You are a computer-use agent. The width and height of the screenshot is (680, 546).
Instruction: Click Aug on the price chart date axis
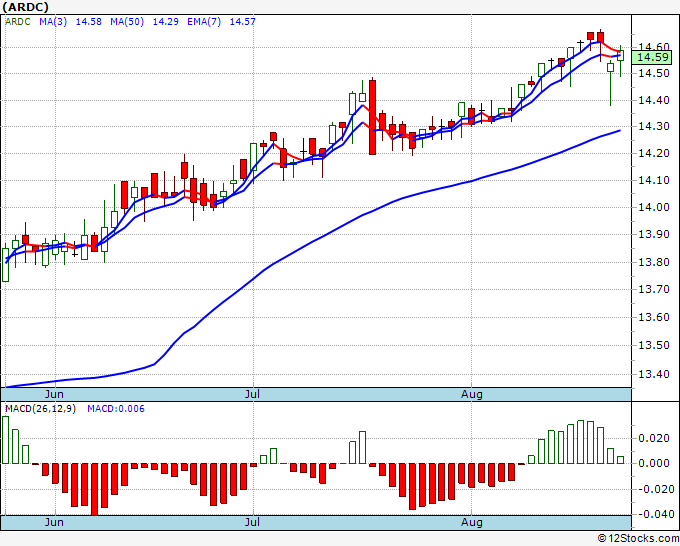click(x=471, y=394)
